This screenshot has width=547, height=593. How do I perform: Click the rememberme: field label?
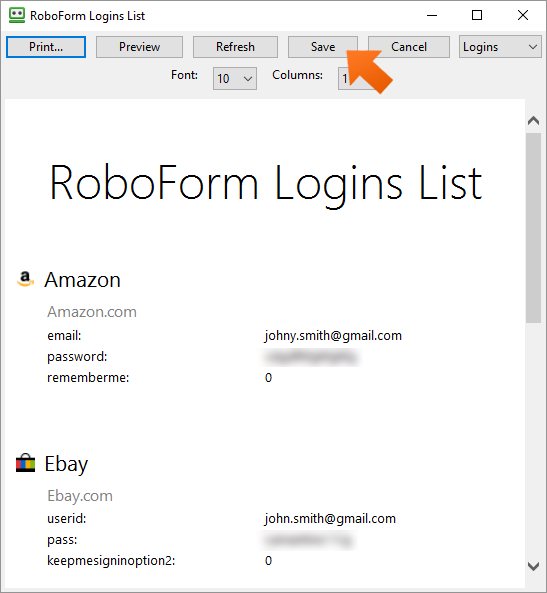[x=88, y=378]
